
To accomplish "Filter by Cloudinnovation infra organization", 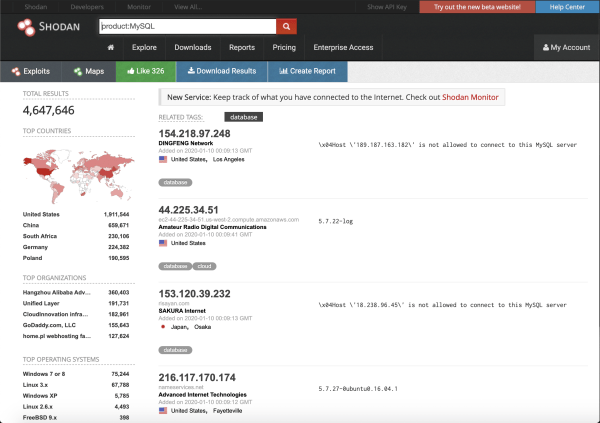I will tap(55, 314).
